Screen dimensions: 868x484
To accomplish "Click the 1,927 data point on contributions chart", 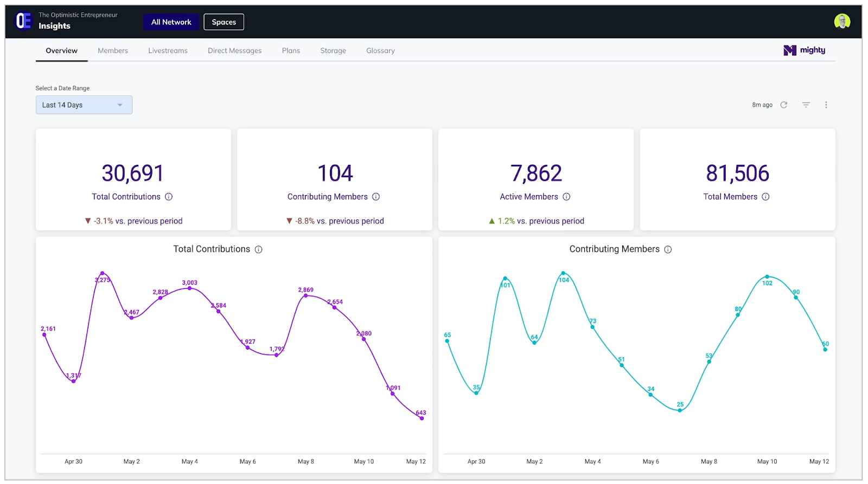I will pyautogui.click(x=247, y=347).
